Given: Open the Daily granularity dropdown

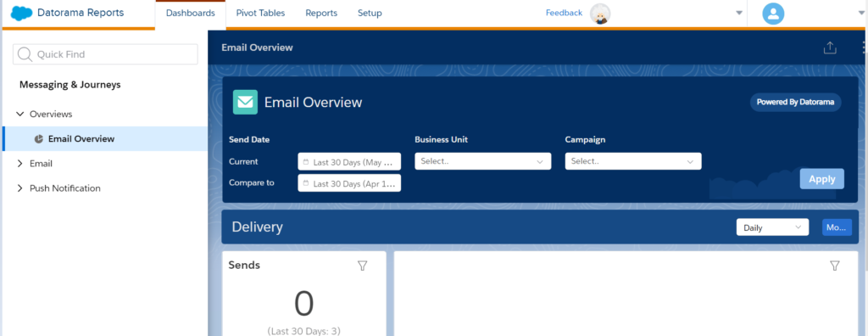Looking at the screenshot, I should pos(772,227).
